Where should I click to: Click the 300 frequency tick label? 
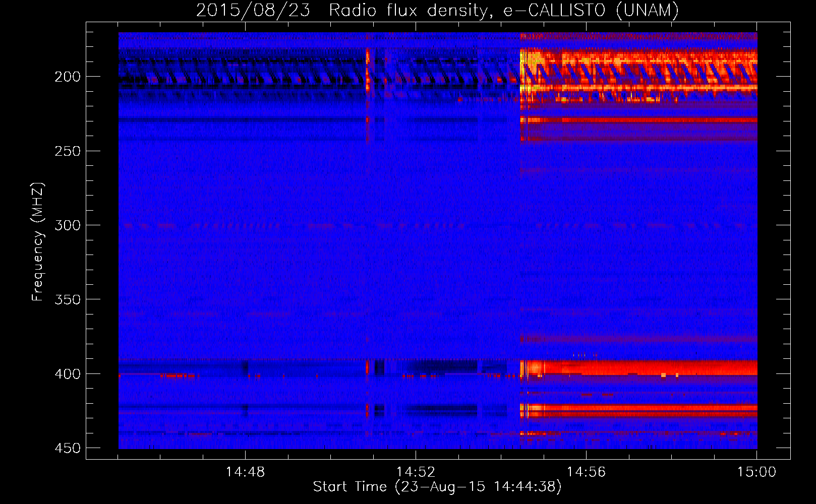[67, 225]
